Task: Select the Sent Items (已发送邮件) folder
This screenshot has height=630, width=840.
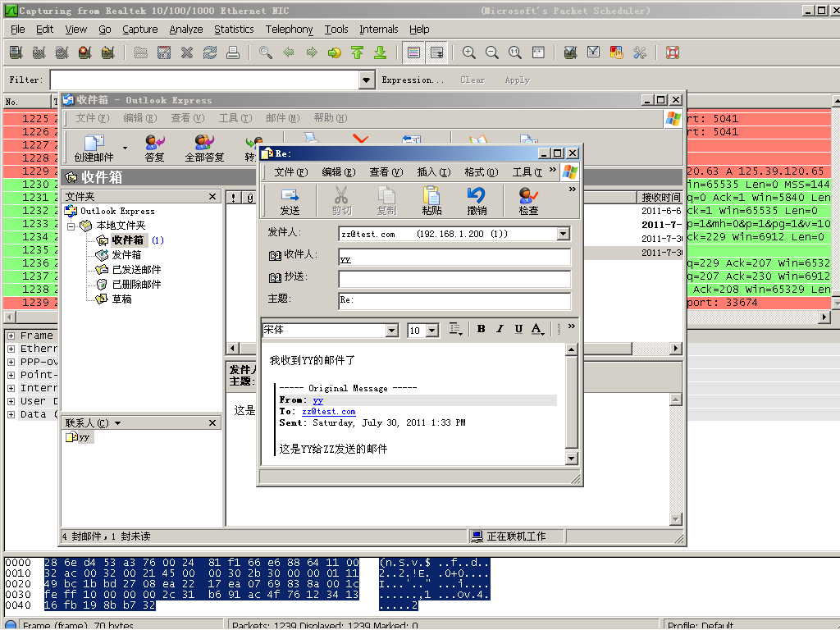Action: (136, 269)
